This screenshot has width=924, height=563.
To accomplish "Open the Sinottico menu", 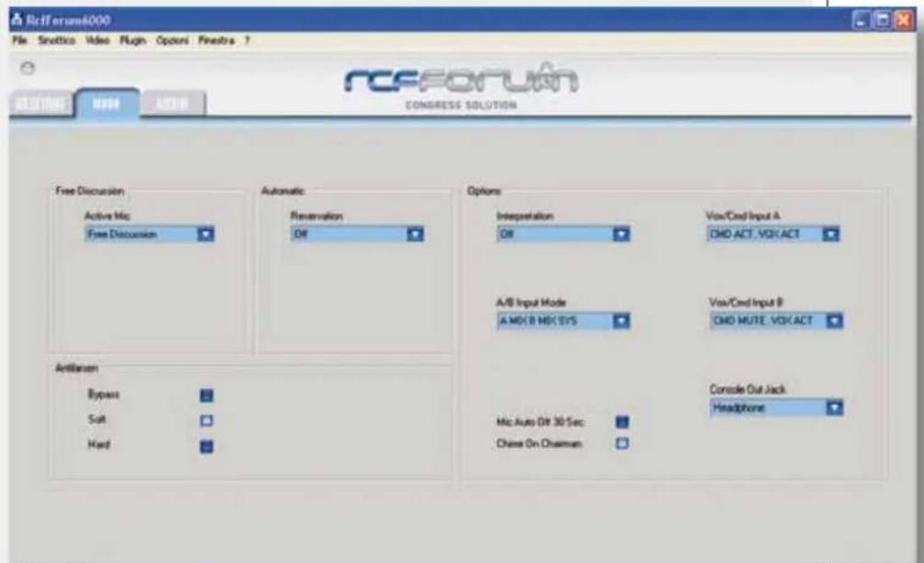I will [56, 40].
